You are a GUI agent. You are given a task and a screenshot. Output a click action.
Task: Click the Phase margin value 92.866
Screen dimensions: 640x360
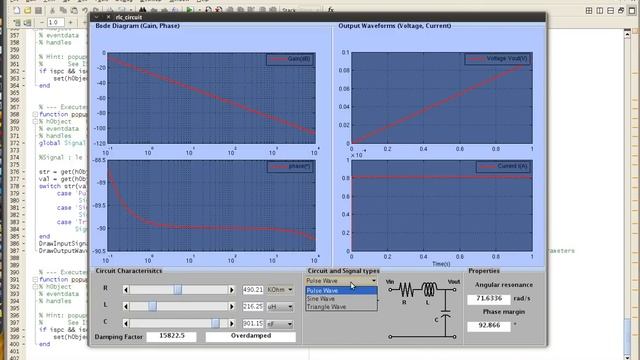click(489, 326)
